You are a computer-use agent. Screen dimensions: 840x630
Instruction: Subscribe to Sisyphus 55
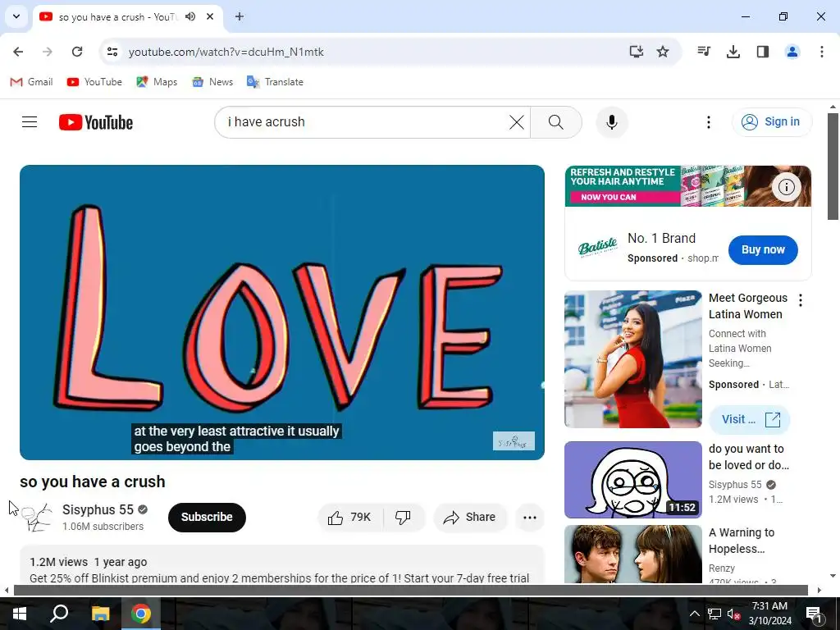point(207,517)
